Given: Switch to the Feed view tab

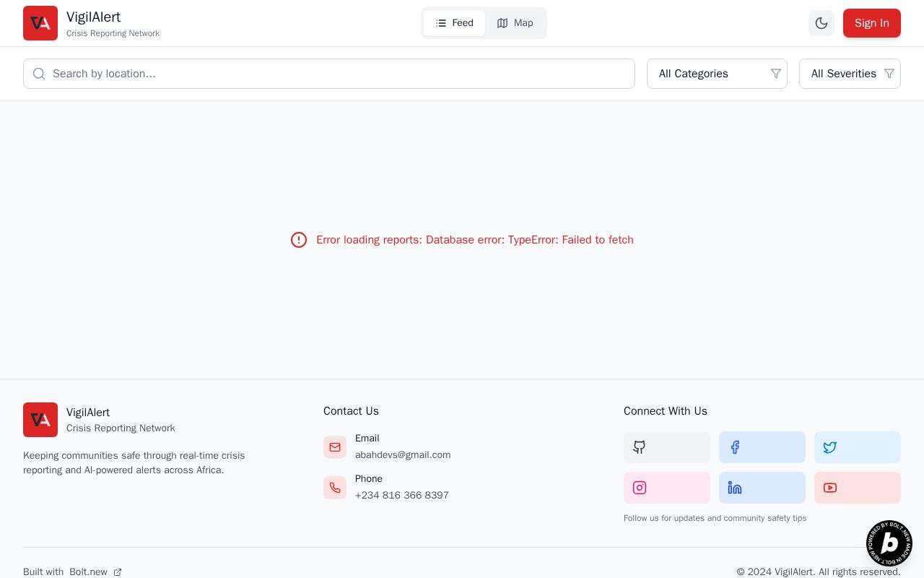Looking at the screenshot, I should click(x=454, y=23).
